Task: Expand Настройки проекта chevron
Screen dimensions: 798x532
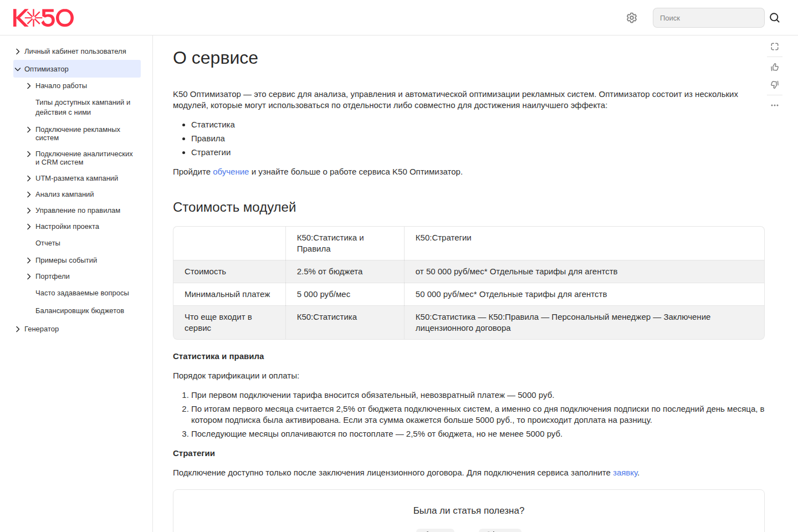Action: coord(29,227)
